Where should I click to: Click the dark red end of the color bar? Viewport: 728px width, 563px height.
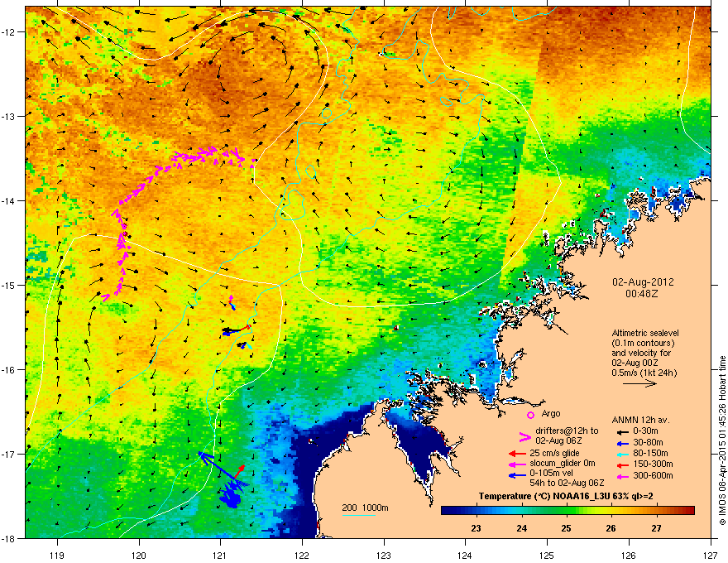click(x=689, y=511)
